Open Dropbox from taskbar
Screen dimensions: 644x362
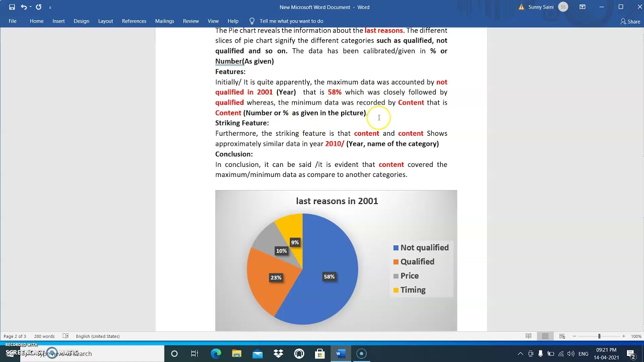click(x=278, y=354)
